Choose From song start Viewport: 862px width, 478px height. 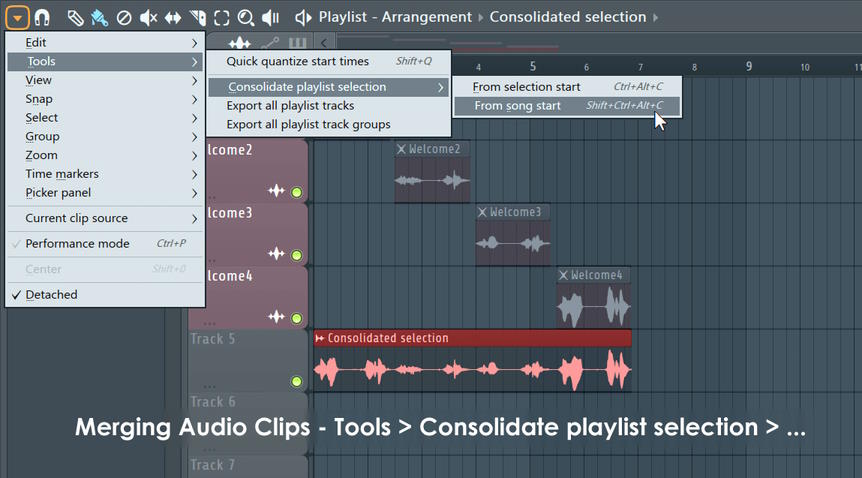(517, 106)
